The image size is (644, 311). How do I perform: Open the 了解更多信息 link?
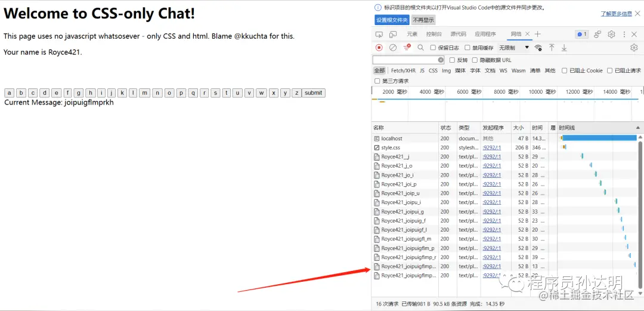[x=616, y=14]
